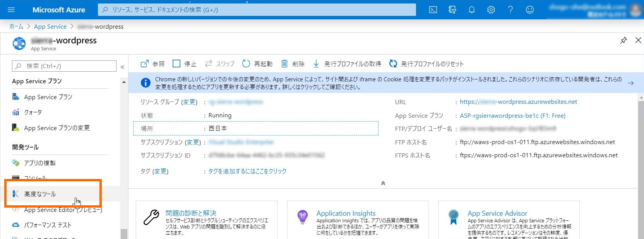The height and width of the screenshot is (239, 644).
Task: Click the 西日本 location value
Action: 218,128
